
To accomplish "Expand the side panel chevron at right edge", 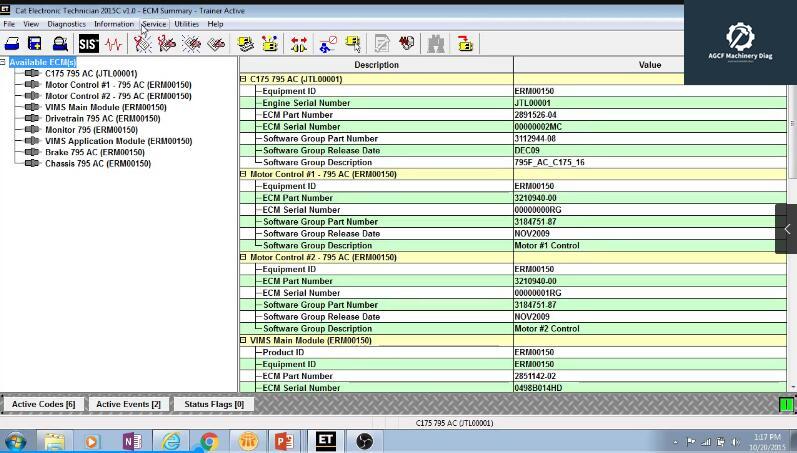I will tap(786, 229).
